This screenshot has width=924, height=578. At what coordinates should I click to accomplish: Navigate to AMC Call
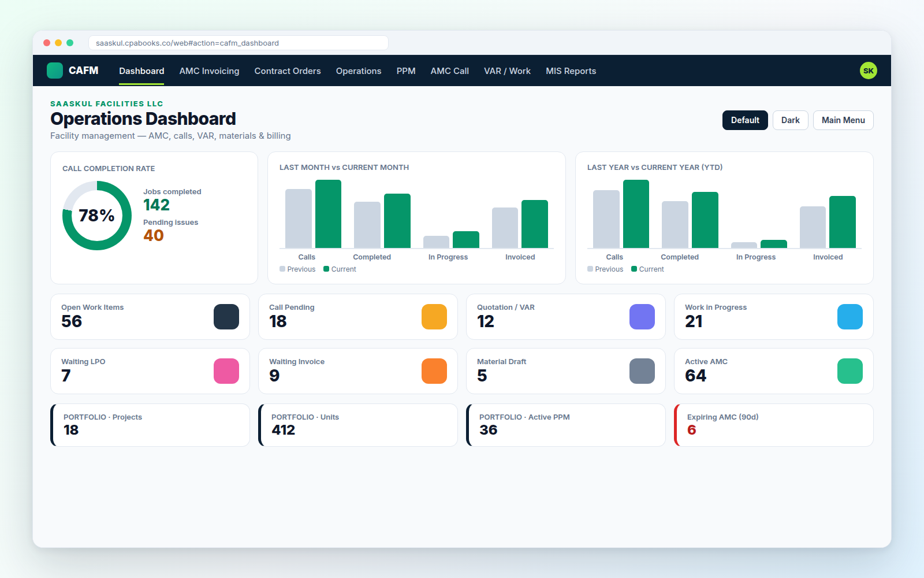click(450, 71)
